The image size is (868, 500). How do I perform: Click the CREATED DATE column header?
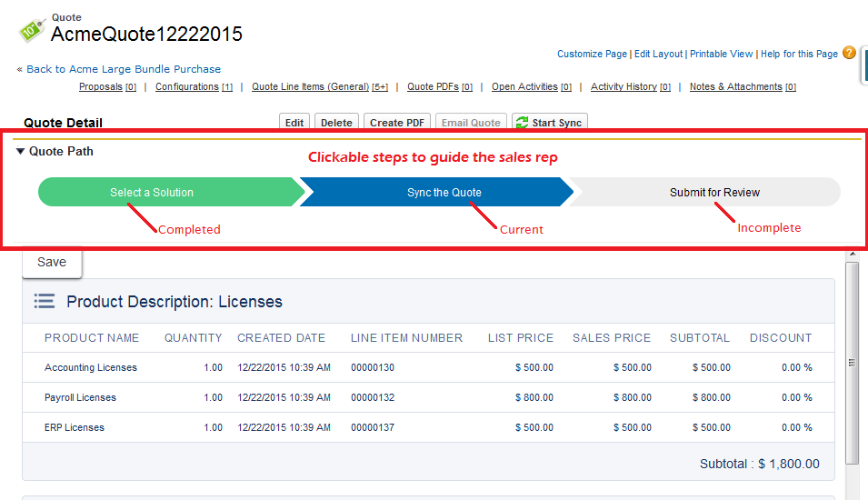pos(281,338)
